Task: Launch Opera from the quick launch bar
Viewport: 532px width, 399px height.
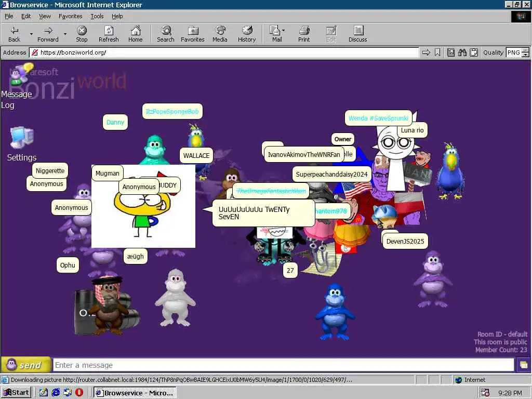Action: [79, 393]
